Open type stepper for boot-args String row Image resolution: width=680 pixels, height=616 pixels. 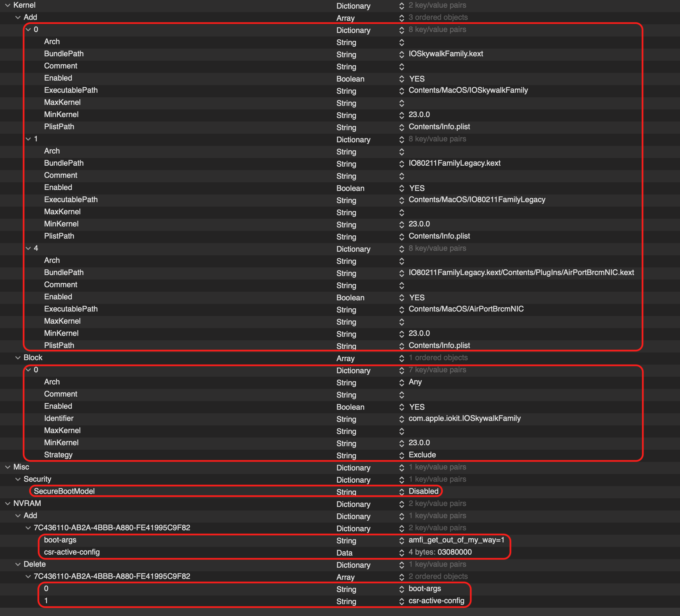point(401,541)
